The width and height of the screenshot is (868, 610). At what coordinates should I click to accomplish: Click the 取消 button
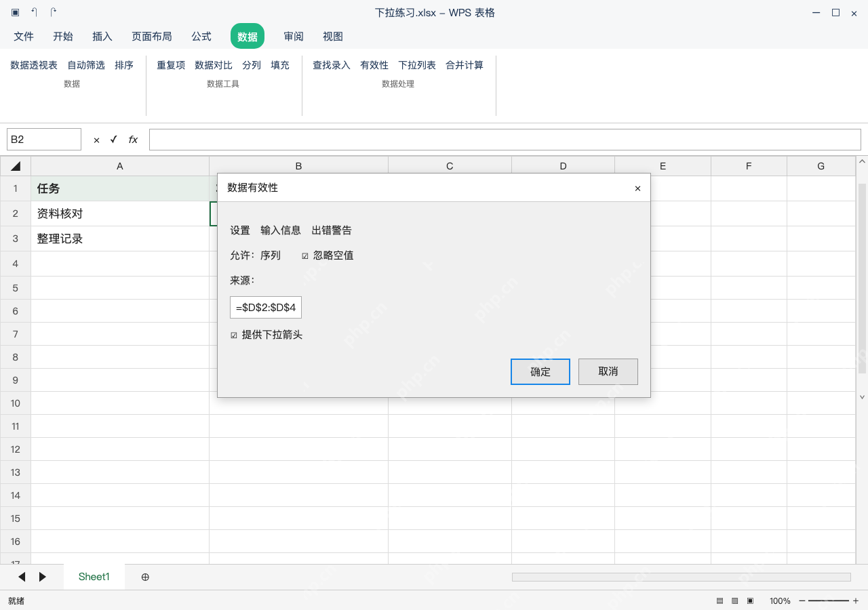coord(608,371)
